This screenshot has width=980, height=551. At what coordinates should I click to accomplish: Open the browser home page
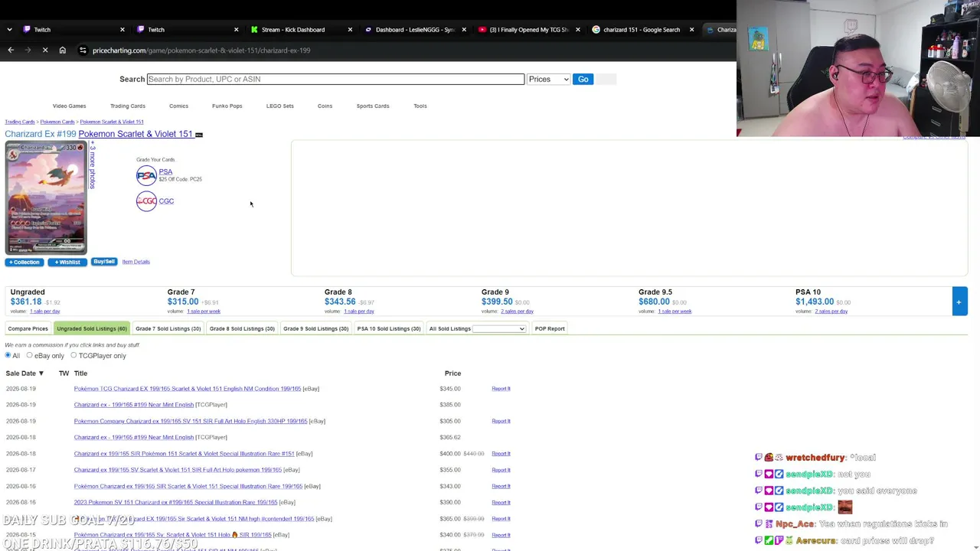coord(63,51)
